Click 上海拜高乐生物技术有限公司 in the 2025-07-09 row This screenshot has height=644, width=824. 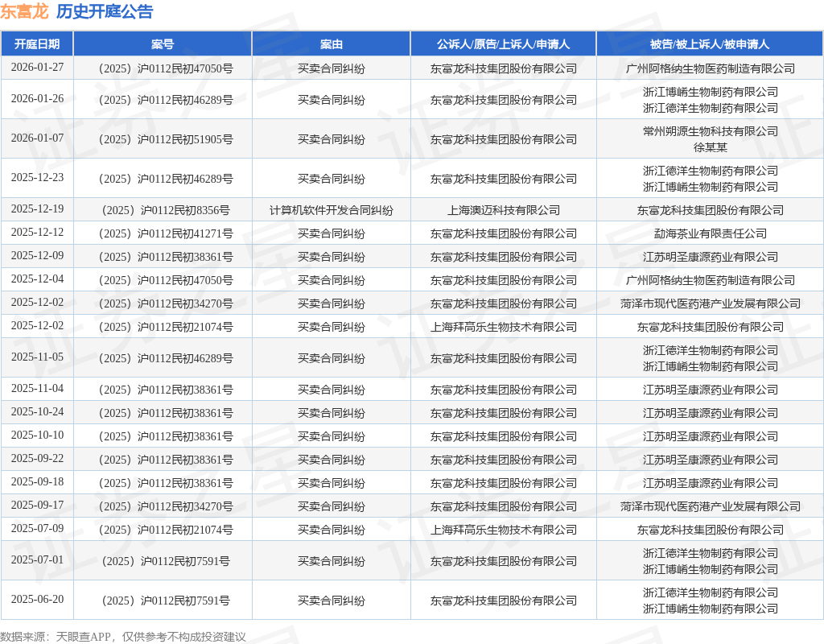click(x=504, y=530)
